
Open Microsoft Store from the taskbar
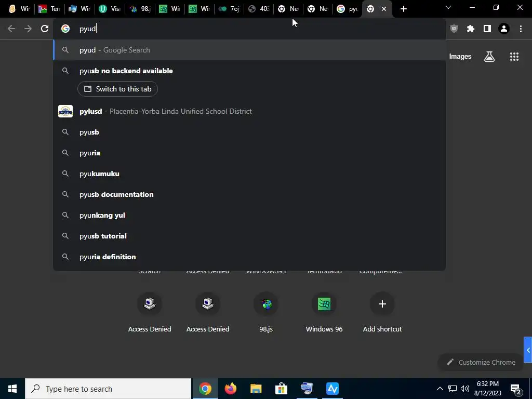coord(281,389)
